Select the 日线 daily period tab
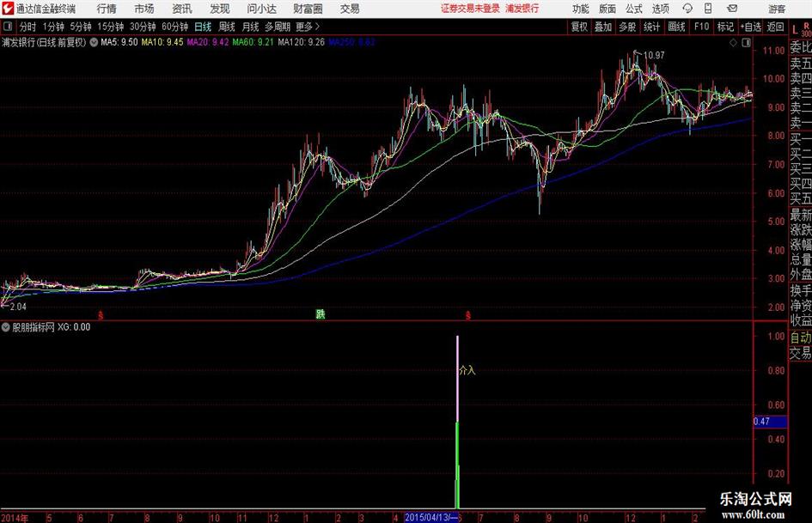Viewport: 812px width, 523px height. 203,27
